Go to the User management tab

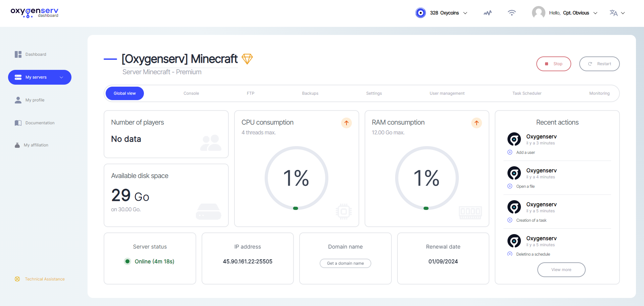(x=447, y=93)
